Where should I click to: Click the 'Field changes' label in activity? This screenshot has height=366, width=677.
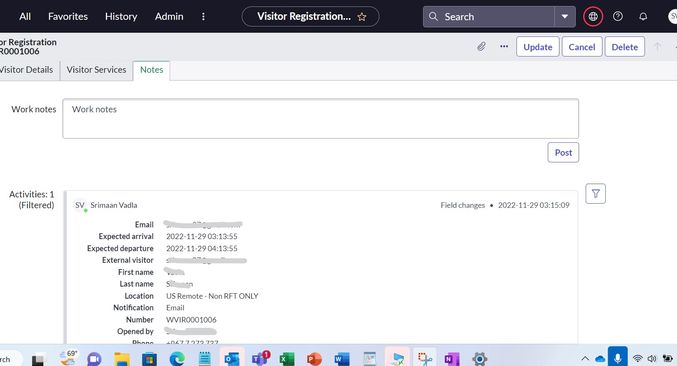[x=462, y=205]
